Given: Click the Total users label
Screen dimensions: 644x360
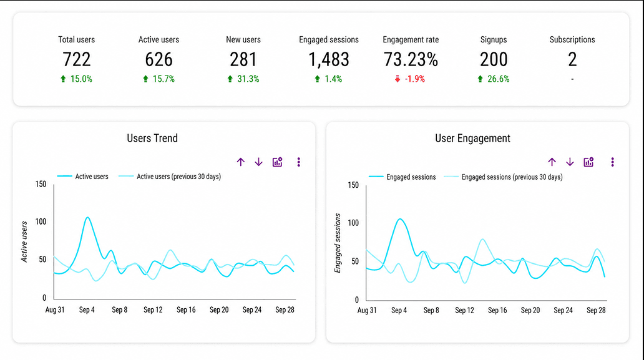Looking at the screenshot, I should (76, 40).
